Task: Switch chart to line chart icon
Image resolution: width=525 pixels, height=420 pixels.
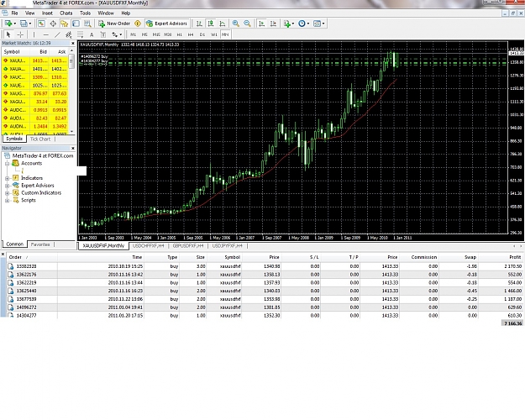Action: pos(223,24)
